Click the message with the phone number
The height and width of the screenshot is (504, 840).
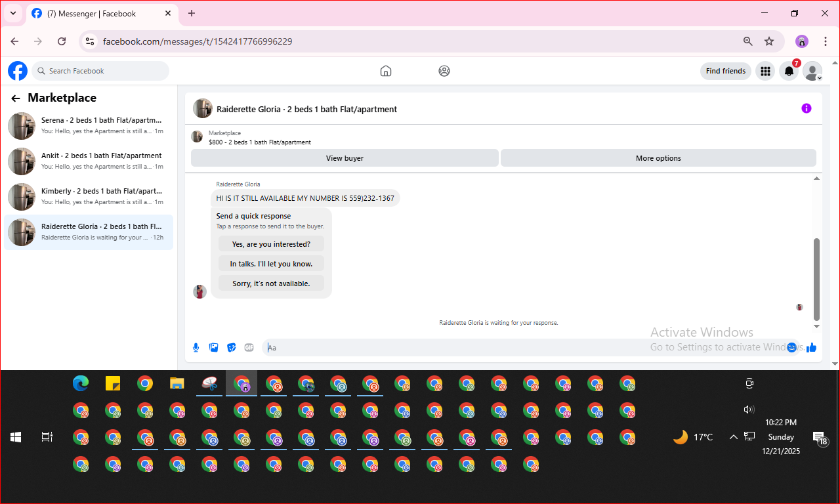(x=305, y=198)
